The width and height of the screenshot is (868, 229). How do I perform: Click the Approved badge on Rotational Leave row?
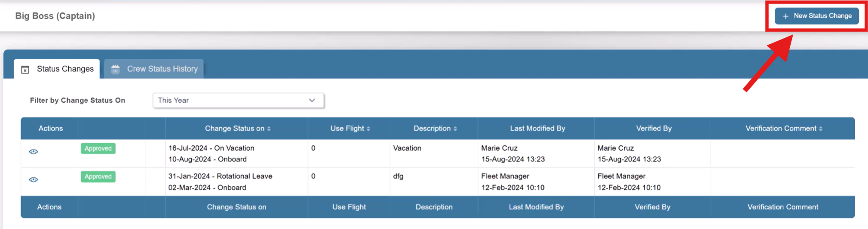tap(98, 177)
